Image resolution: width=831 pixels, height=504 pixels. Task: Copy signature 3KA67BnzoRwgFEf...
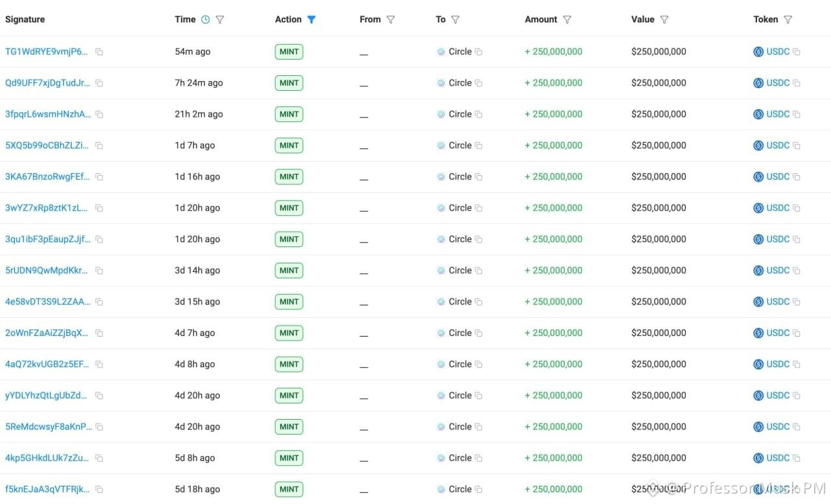coord(99,177)
